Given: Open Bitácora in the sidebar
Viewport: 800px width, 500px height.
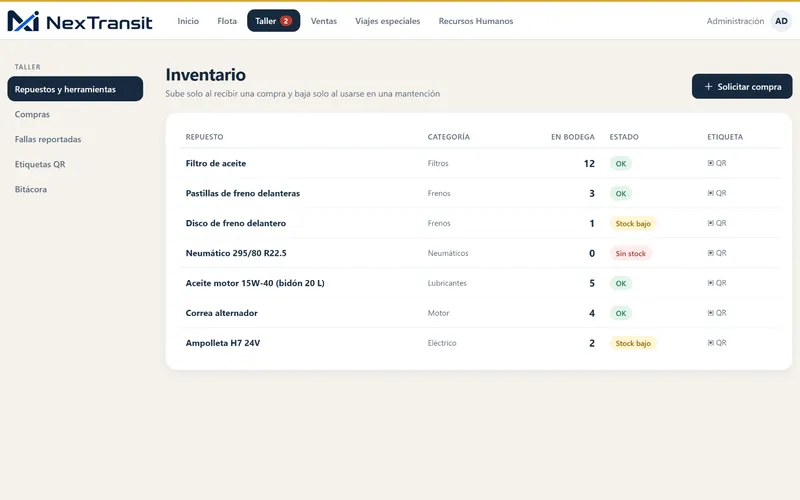Looking at the screenshot, I should (31, 189).
